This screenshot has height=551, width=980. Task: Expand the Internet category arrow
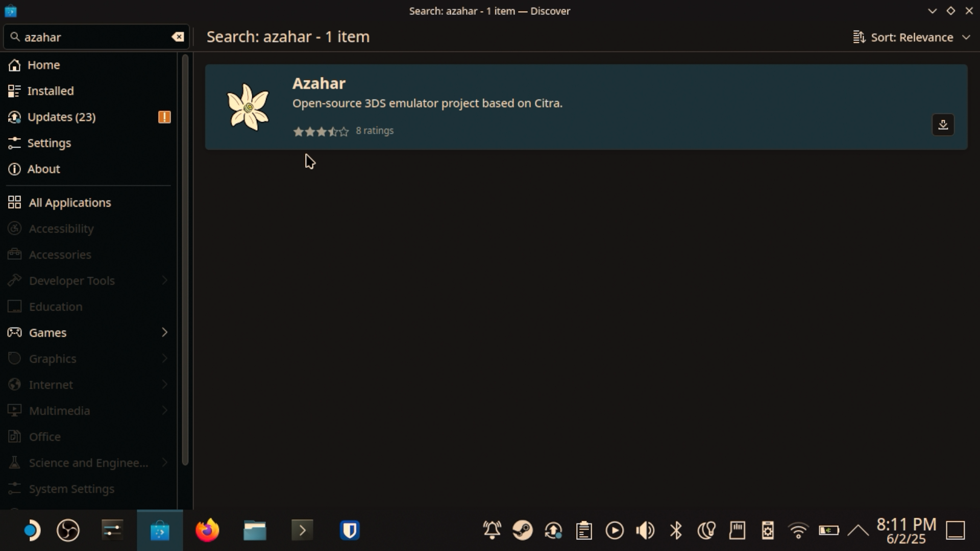(164, 385)
